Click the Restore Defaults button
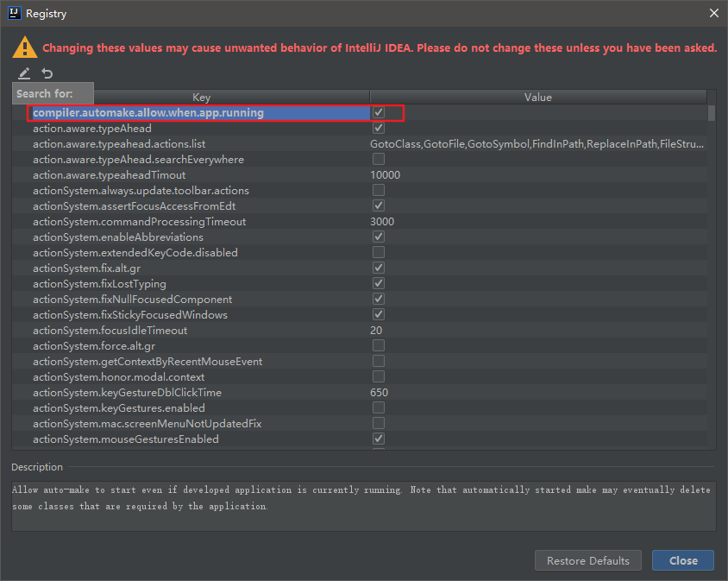The width and height of the screenshot is (728, 581). click(x=587, y=560)
